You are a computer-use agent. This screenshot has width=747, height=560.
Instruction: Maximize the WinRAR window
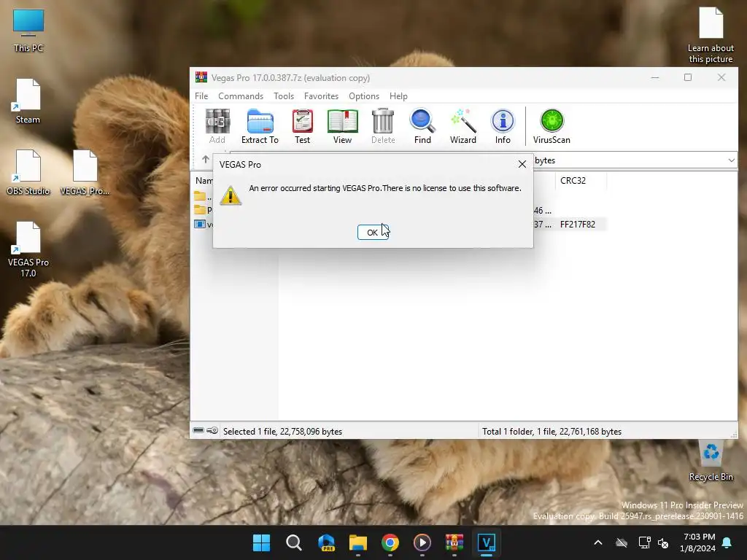click(687, 77)
